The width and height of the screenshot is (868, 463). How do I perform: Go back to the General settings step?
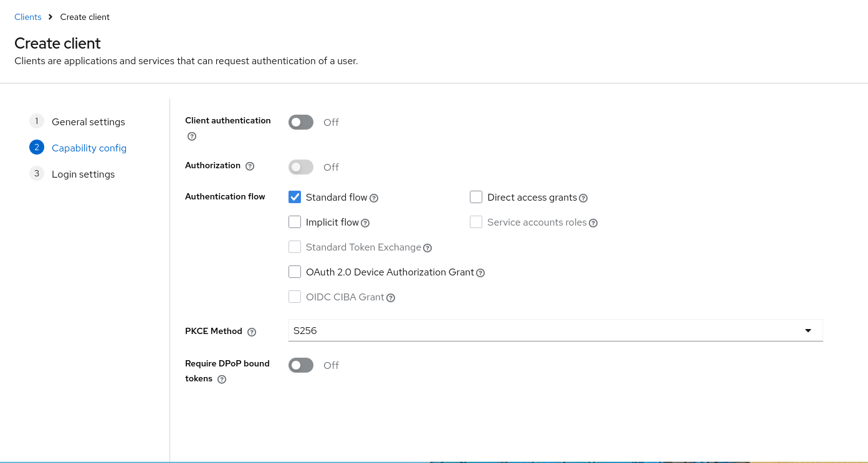pyautogui.click(x=88, y=122)
